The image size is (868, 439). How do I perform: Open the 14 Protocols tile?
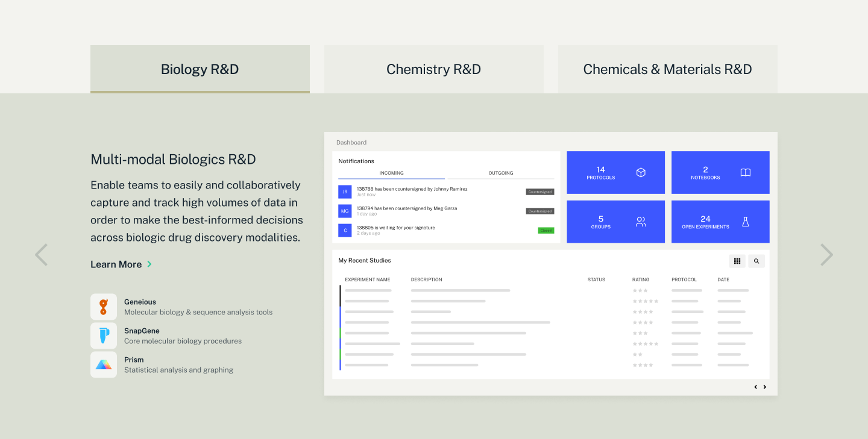point(616,173)
